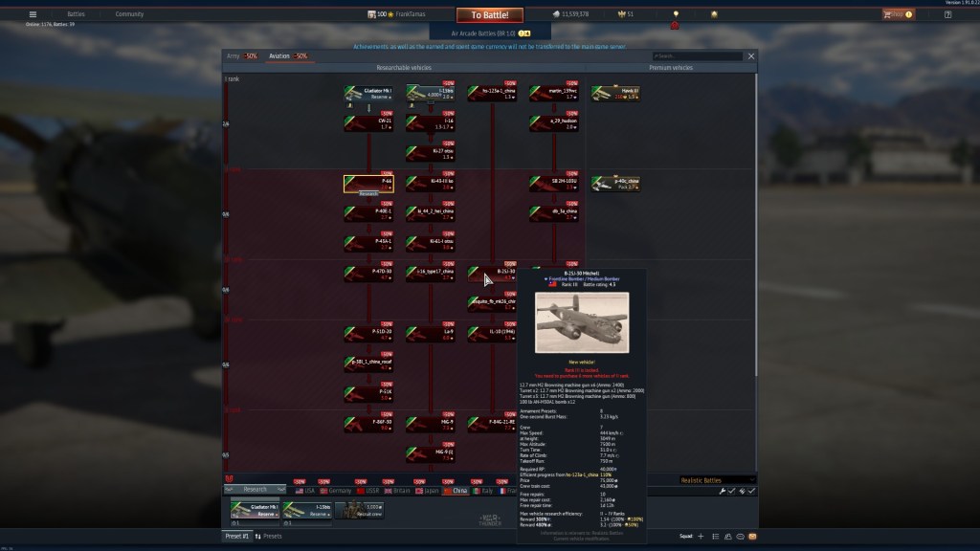Click the vehicle Search field
This screenshot has width=980, height=551.
(x=697, y=56)
